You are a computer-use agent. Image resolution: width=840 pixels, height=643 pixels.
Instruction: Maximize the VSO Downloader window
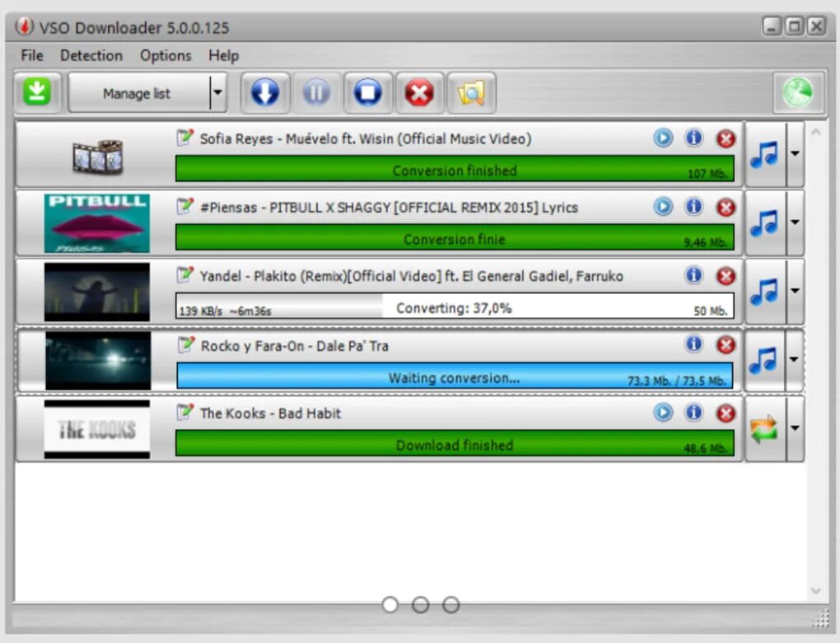pos(795,26)
